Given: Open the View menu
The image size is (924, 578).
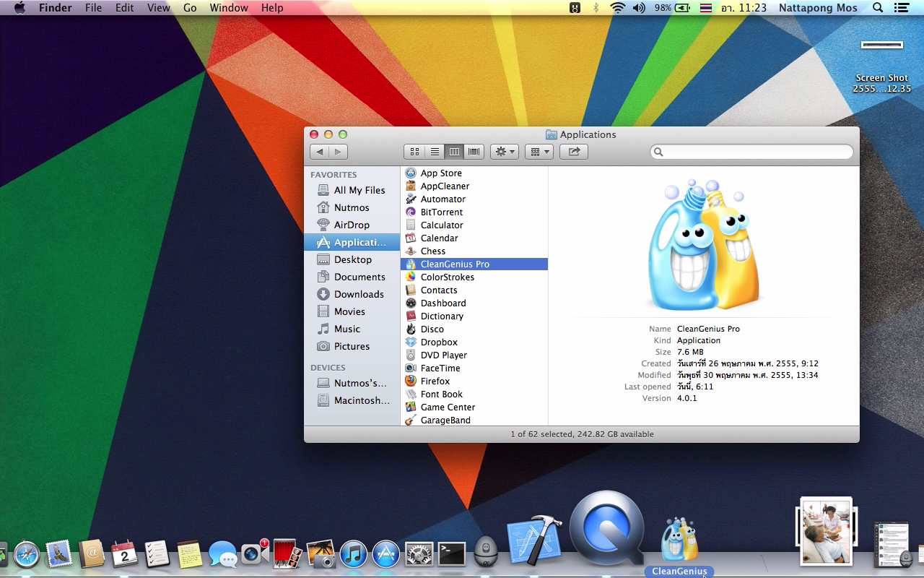Looking at the screenshot, I should pyautogui.click(x=158, y=8).
